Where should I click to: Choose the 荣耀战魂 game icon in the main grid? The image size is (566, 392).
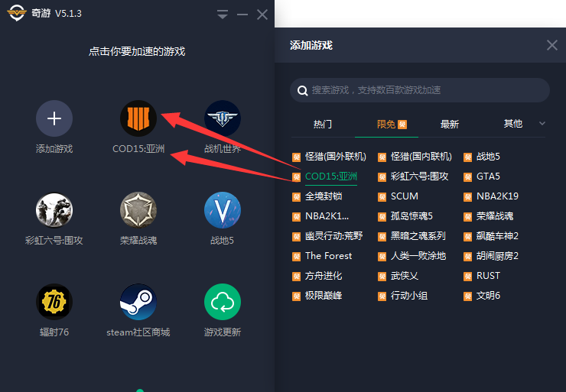(138, 210)
